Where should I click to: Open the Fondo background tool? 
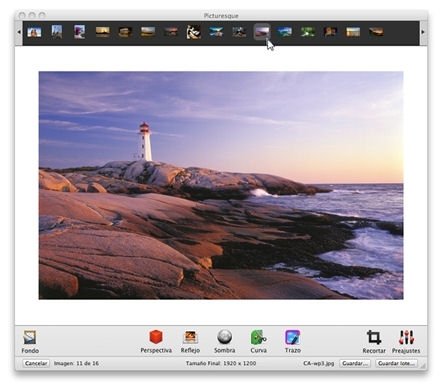[30, 342]
